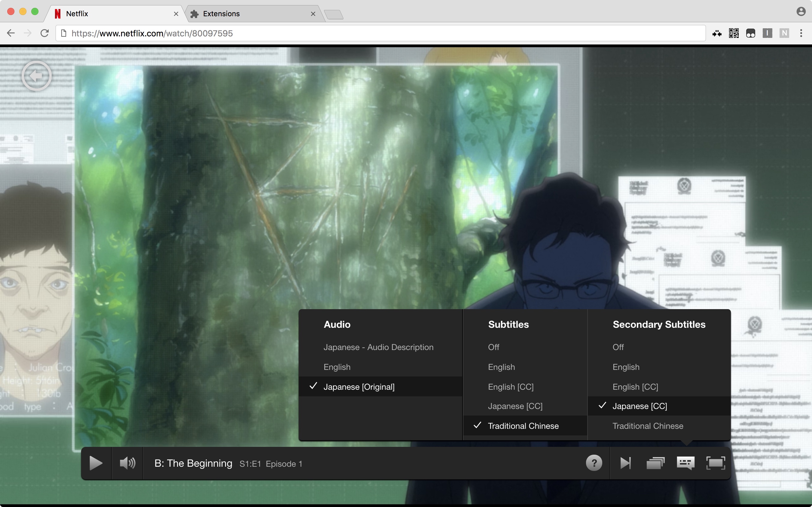812x507 pixels.
Task: Open the Chrome profile avatar
Action: [x=801, y=11]
